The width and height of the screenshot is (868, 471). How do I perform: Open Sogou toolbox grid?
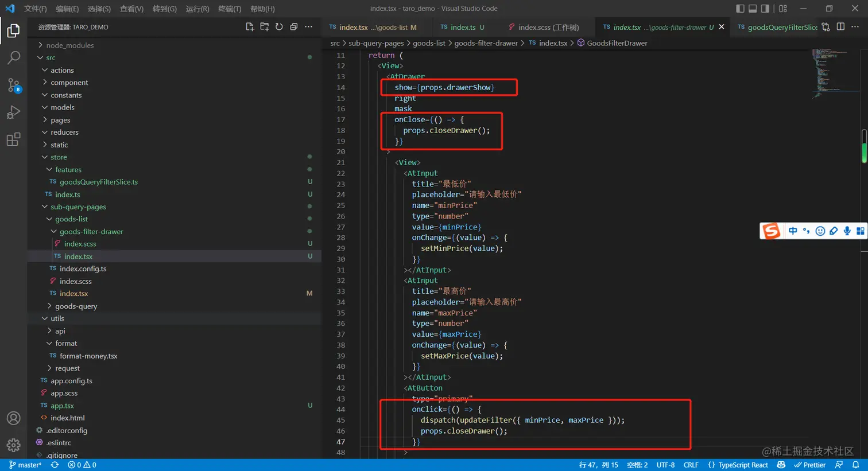(860, 231)
